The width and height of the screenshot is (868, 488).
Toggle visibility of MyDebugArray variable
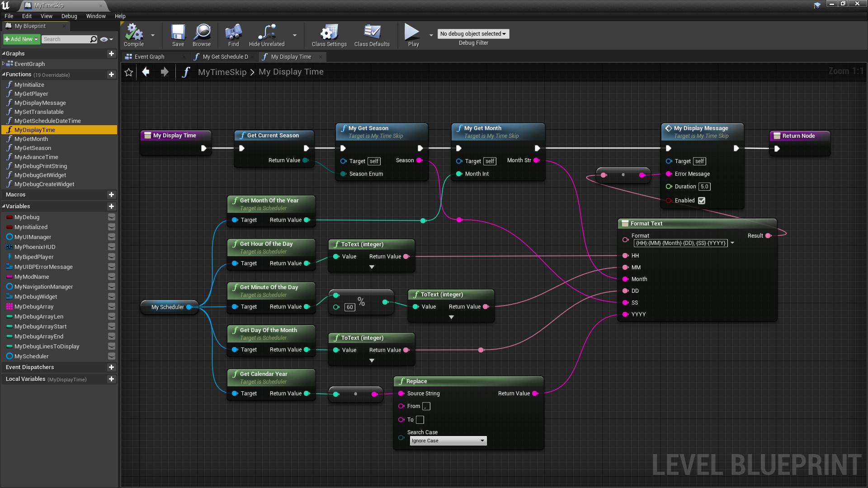(x=111, y=307)
